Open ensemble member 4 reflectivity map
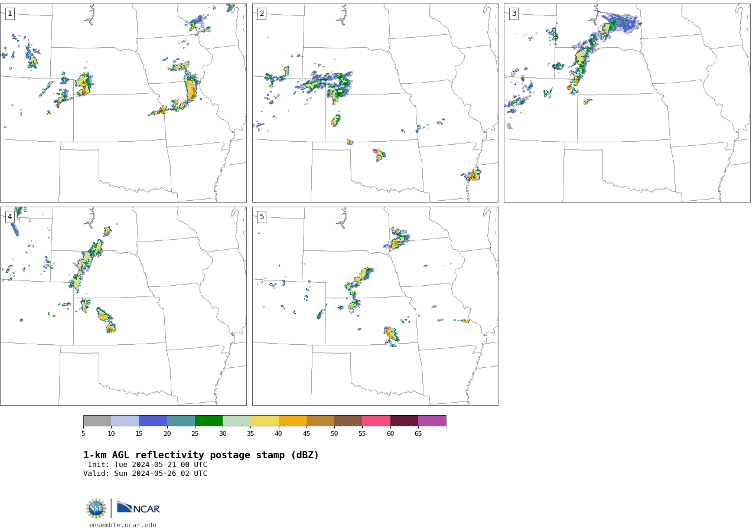This screenshot has width=756, height=532. coord(123,306)
